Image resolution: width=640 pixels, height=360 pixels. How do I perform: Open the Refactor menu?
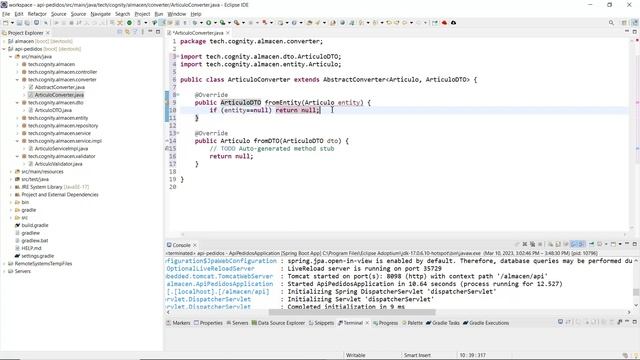coord(37,14)
